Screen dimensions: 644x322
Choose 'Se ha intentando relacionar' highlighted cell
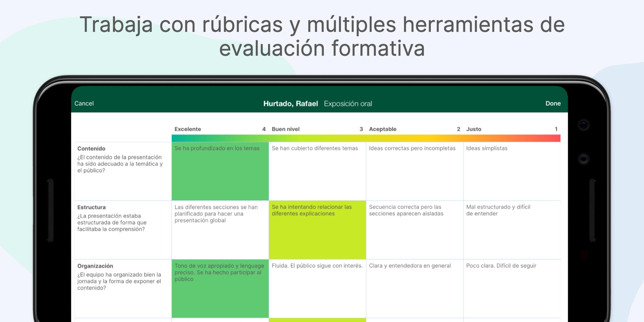point(317,230)
